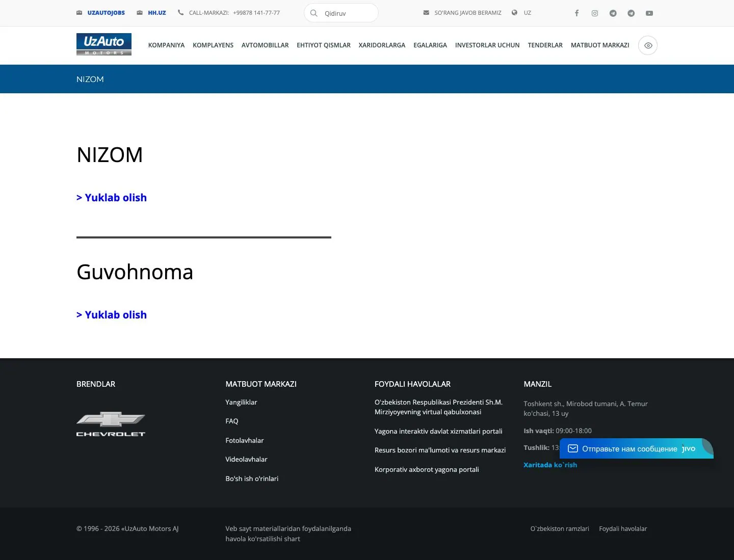Click the Chevrolet brand logo in footer
This screenshot has height=560, width=734.
(111, 424)
